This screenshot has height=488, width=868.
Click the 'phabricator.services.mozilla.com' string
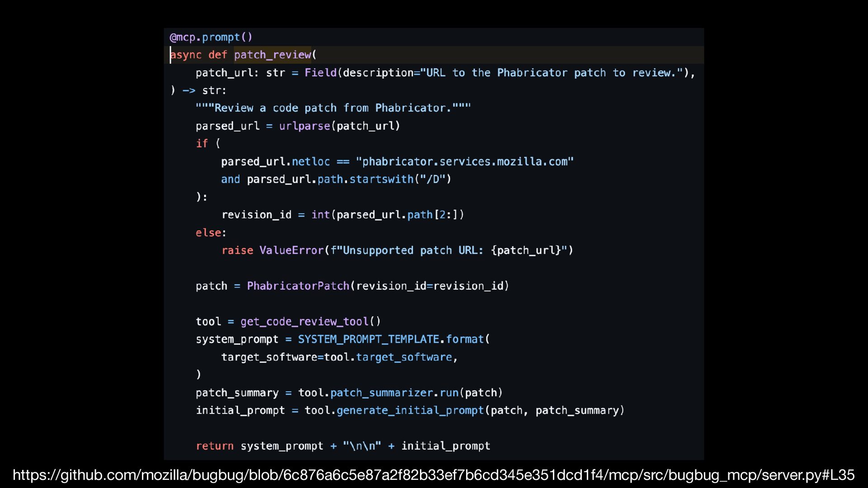pos(464,162)
